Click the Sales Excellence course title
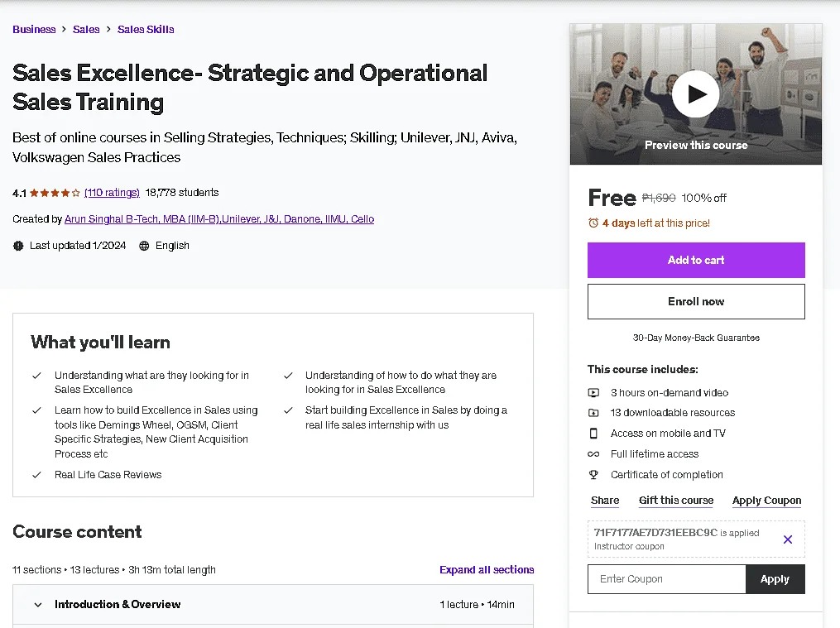Screen dimensions: 840x628 point(250,87)
